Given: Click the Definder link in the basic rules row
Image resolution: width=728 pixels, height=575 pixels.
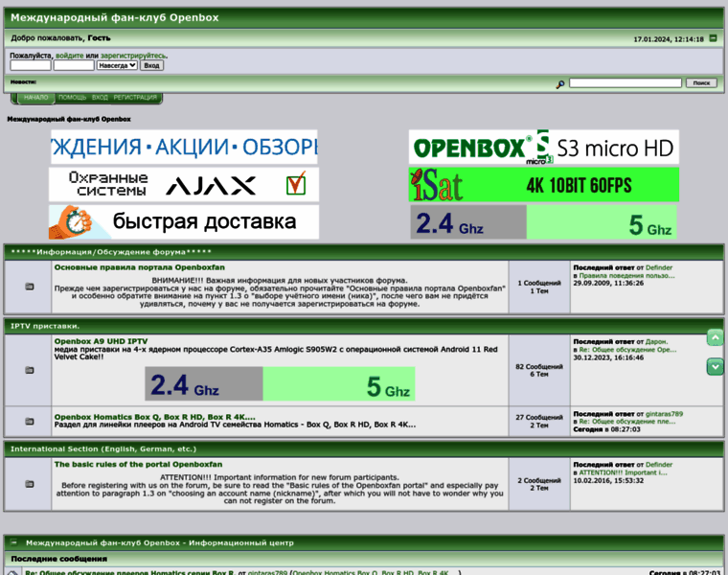Looking at the screenshot, I should click(659, 465).
